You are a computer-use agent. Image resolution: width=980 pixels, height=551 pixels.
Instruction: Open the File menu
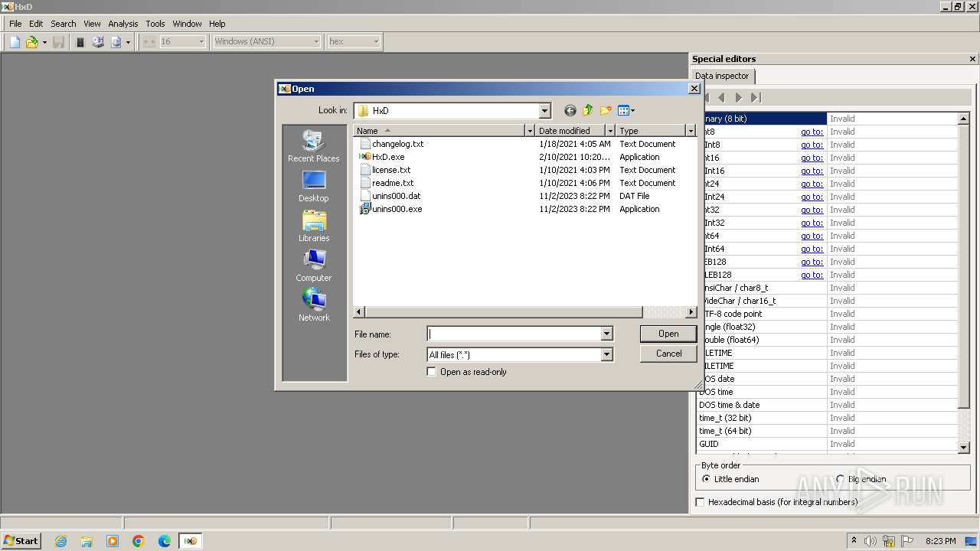(15, 24)
